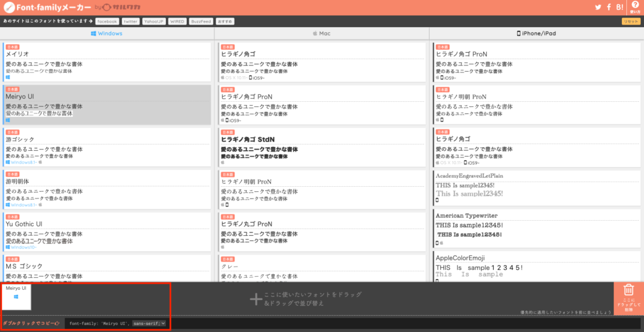
Task: Click the Windows logo in the column header
Action: [94, 33]
